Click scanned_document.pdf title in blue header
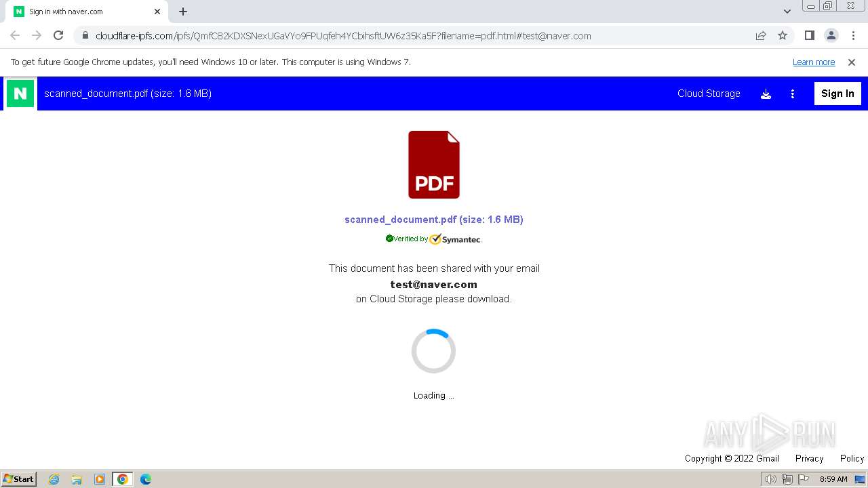868x488 pixels. point(127,94)
